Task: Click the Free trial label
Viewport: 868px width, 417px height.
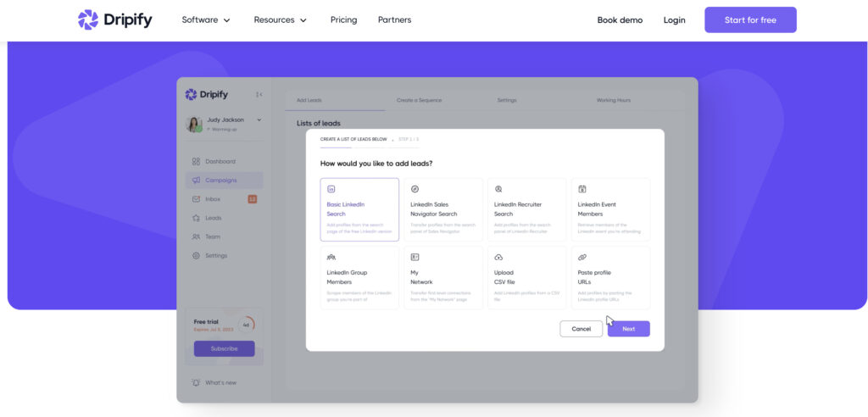Action: (206, 322)
